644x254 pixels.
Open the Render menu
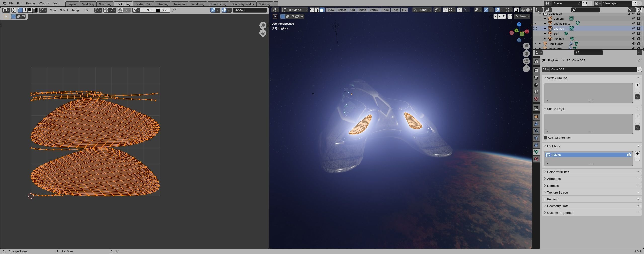click(30, 3)
